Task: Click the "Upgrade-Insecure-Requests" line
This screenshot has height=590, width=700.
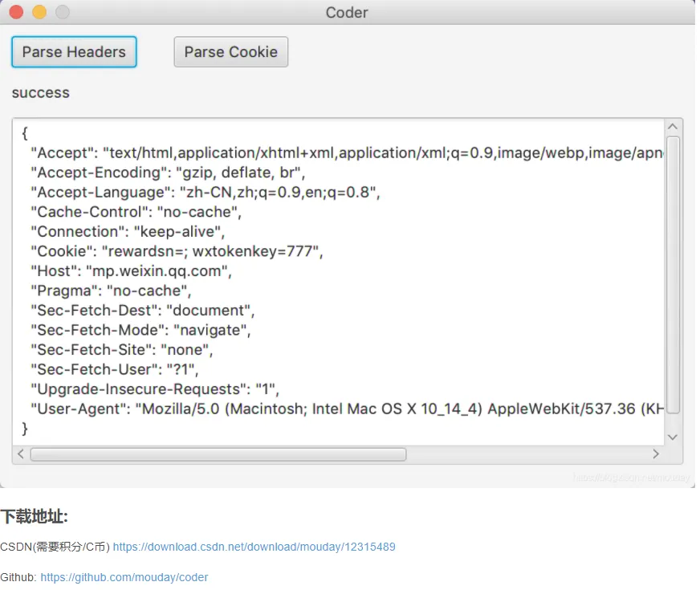Action: [x=155, y=389]
